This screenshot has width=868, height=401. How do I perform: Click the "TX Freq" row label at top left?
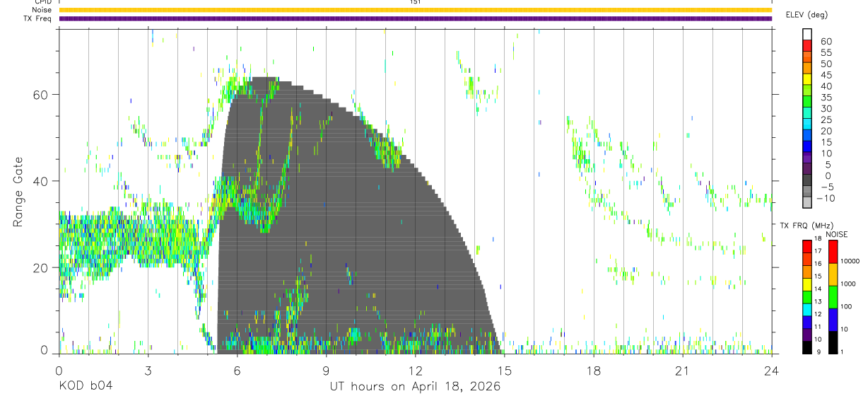(x=37, y=18)
